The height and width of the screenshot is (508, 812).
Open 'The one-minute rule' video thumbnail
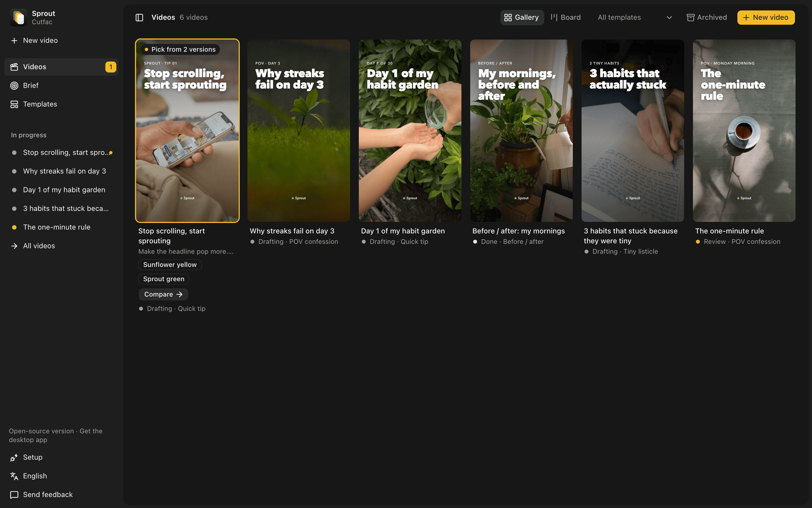[x=744, y=131]
